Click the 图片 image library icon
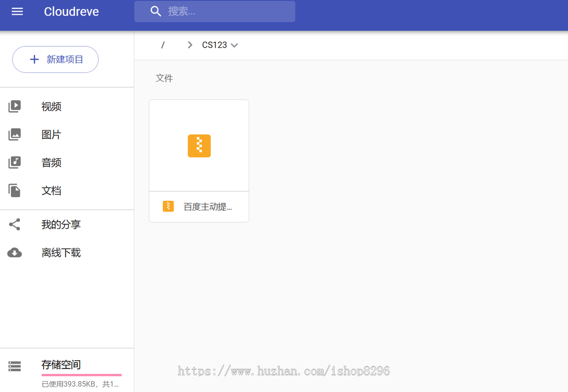This screenshot has width=568, height=392. (15, 134)
